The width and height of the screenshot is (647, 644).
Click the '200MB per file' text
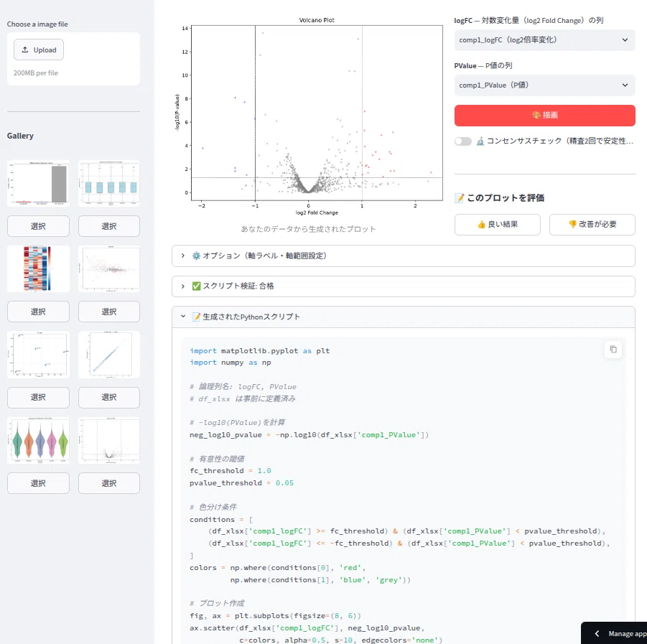(x=35, y=73)
